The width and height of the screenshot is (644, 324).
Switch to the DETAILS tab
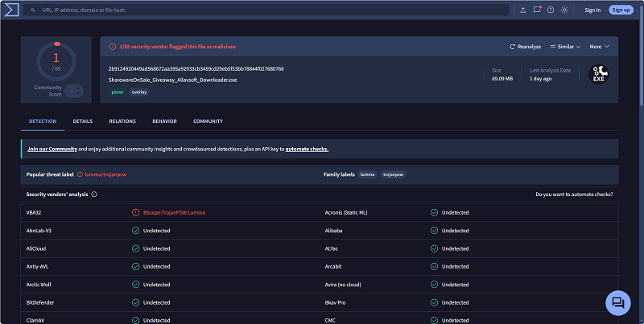[83, 121]
